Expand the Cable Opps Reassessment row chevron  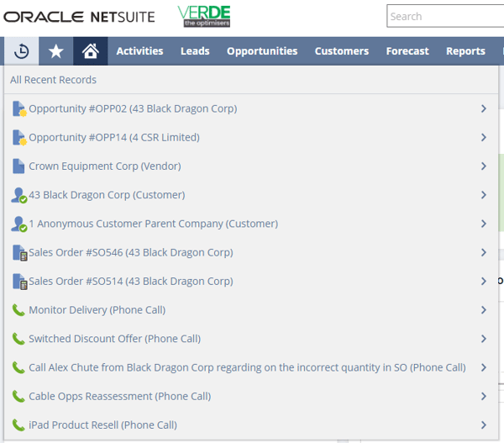(484, 397)
